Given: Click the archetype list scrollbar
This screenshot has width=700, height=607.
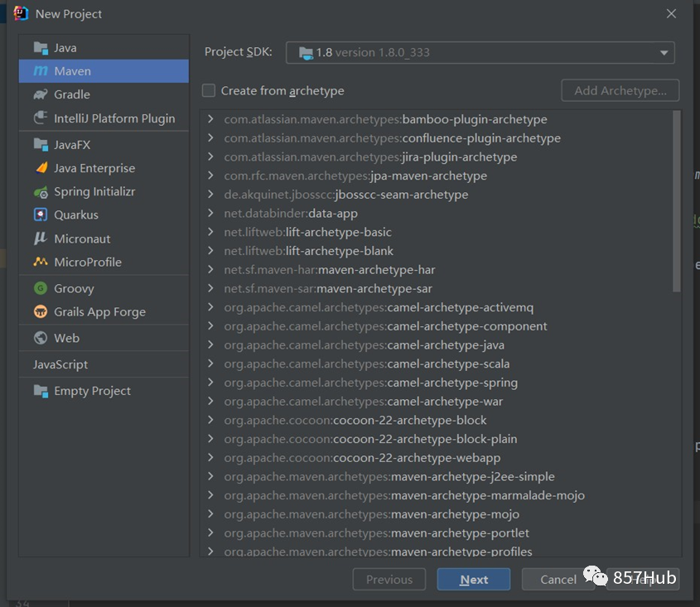Looking at the screenshot, I should (676, 201).
